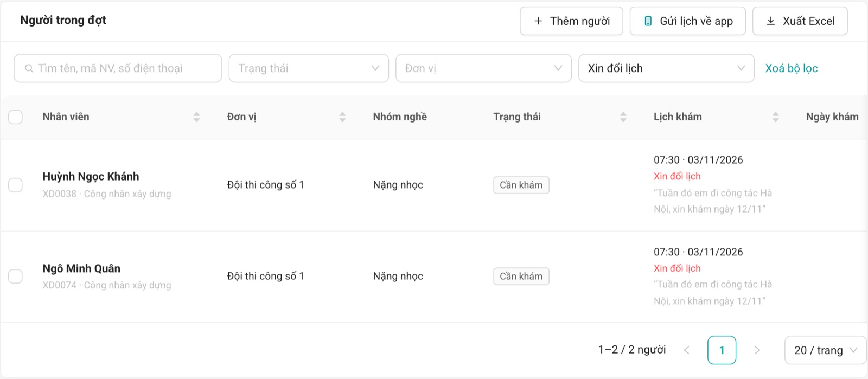Click 07:30 · 03/11/2026 in Huỳnh Ngọc Khánh row
The height and width of the screenshot is (379, 868).
coord(698,160)
